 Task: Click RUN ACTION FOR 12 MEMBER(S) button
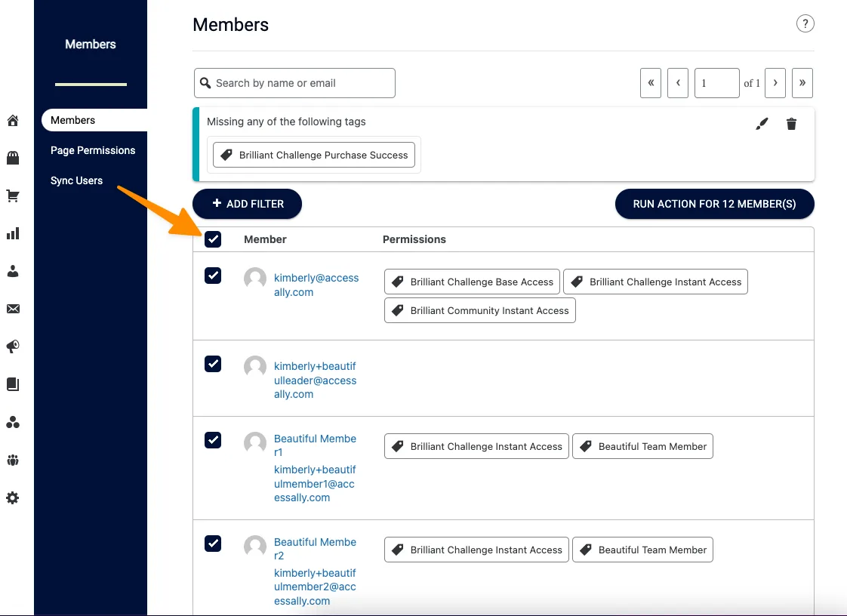pyautogui.click(x=715, y=204)
